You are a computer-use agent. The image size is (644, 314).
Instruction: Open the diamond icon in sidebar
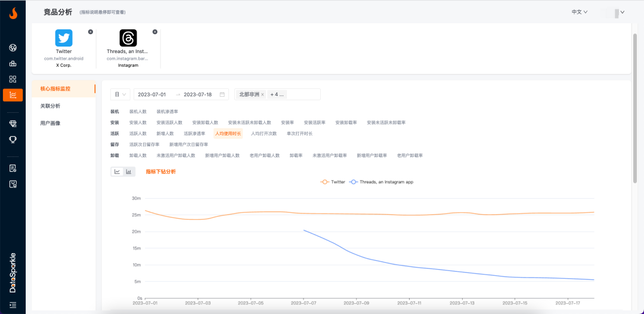13,123
